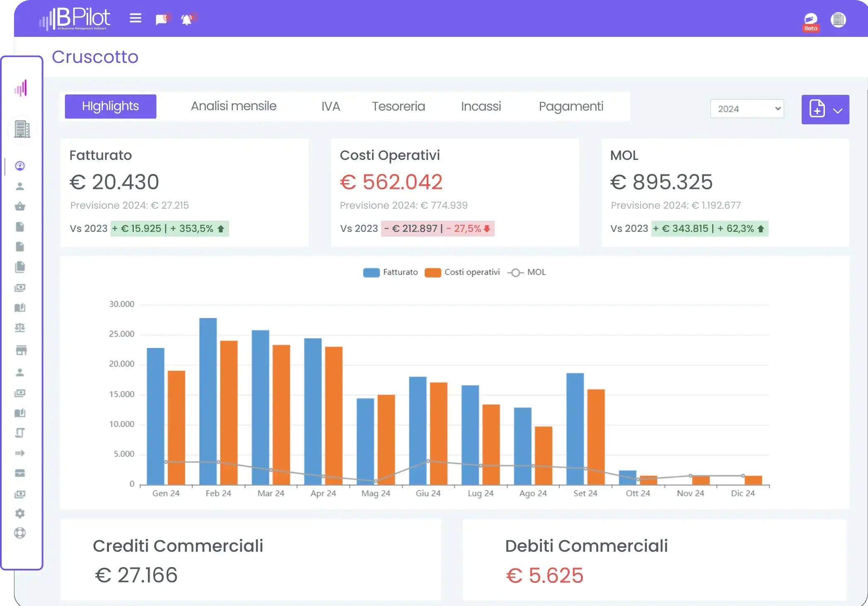Switch to the Analisi mensile tab

click(x=234, y=106)
